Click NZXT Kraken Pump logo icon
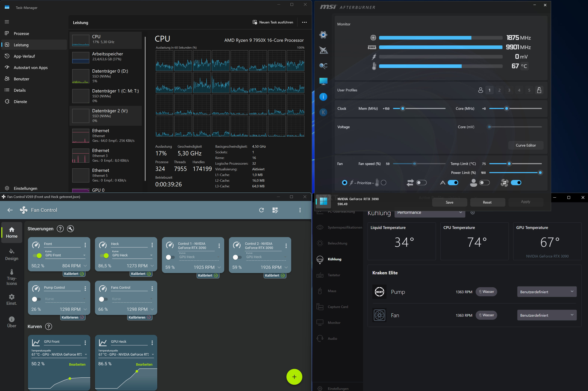 pos(380,292)
